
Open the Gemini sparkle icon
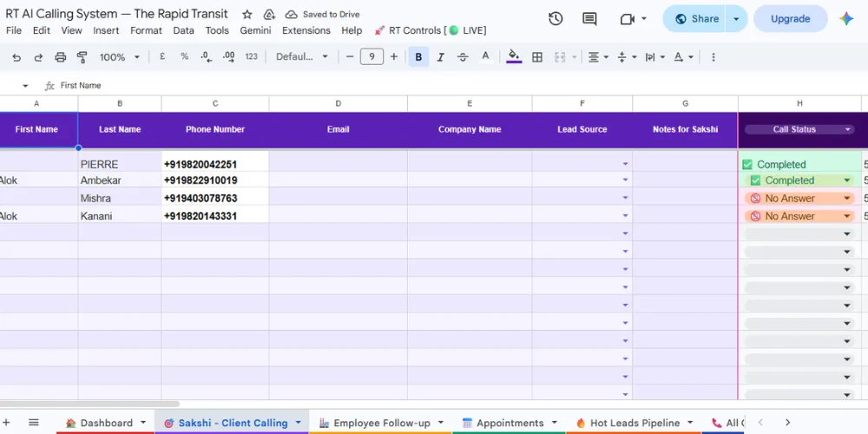[845, 19]
